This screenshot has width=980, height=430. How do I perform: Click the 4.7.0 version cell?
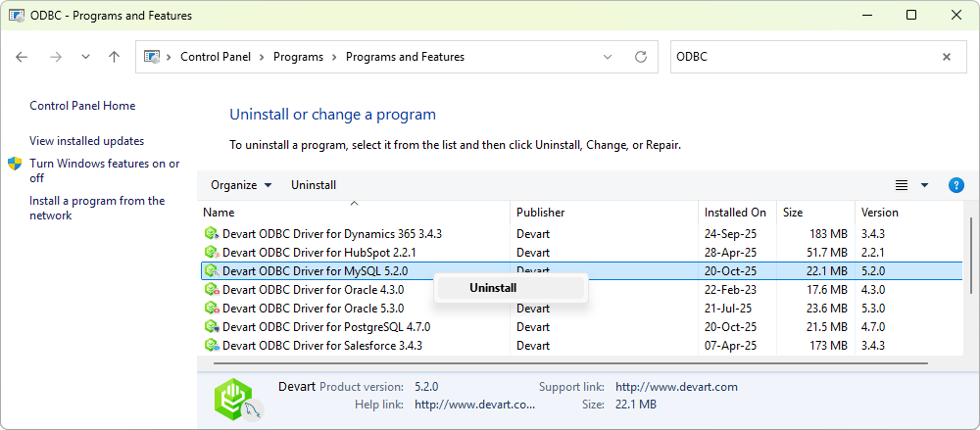[x=873, y=327]
